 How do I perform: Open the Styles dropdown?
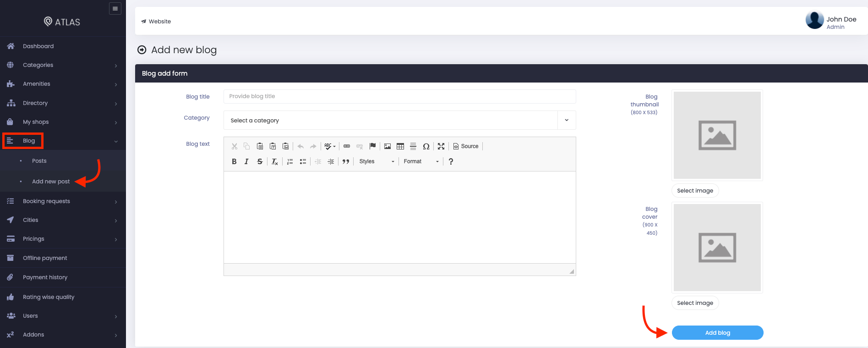pos(377,161)
